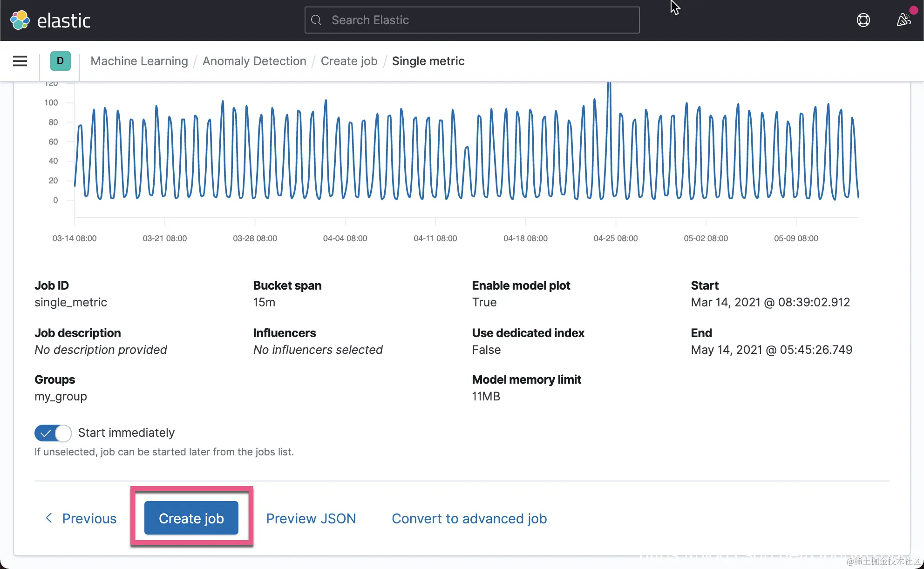Click the Previous chevron arrow
924x569 pixels.
(x=49, y=518)
